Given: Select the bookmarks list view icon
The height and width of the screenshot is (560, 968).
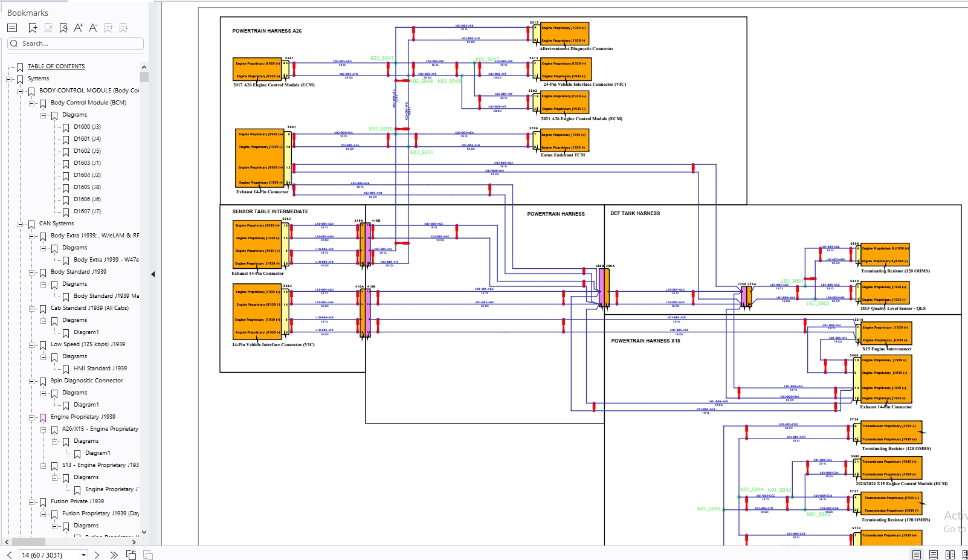Looking at the screenshot, I should pyautogui.click(x=11, y=27).
